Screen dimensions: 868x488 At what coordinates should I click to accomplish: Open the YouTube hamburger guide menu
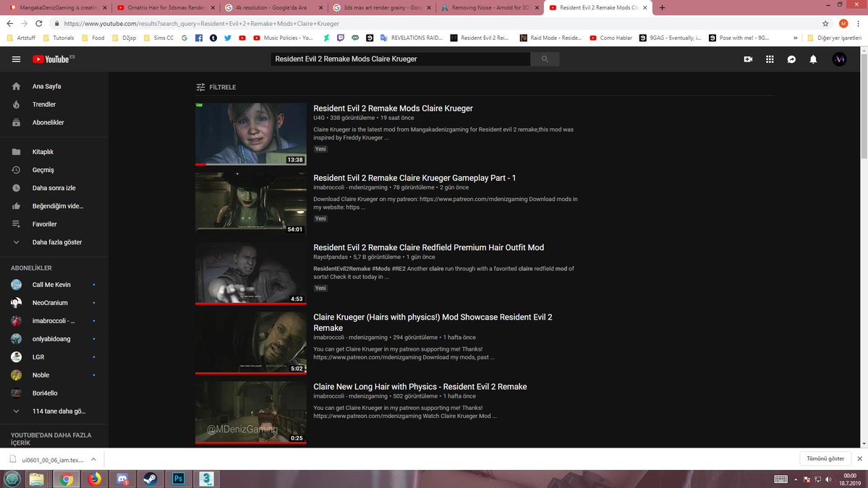tap(16, 59)
